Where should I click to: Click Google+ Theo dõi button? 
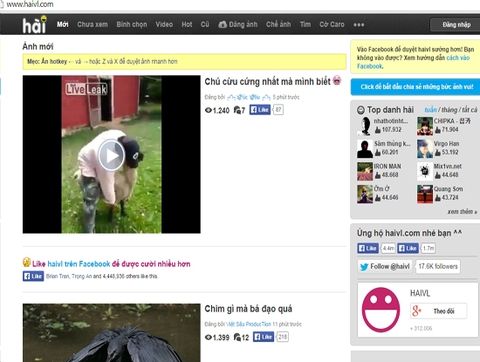tap(438, 311)
